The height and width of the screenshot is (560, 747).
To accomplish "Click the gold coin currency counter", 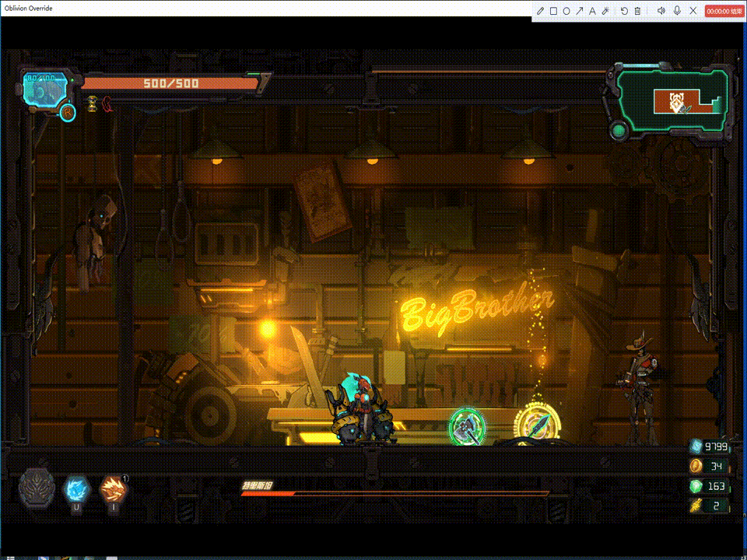I will tap(710, 466).
